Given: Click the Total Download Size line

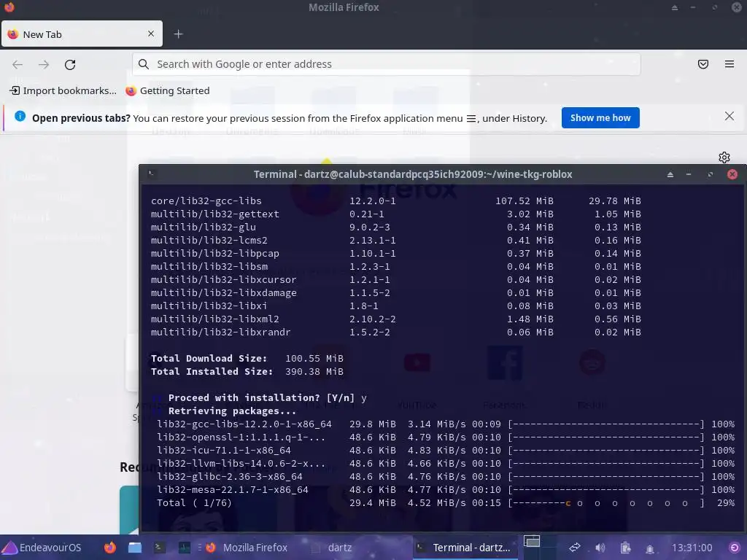Looking at the screenshot, I should coord(247,358).
